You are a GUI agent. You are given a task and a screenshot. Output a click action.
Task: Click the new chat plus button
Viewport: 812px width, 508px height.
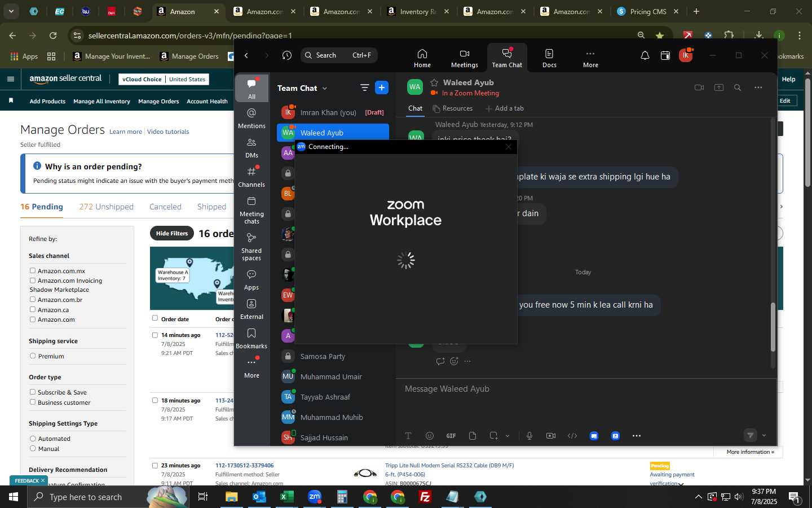coord(382,87)
